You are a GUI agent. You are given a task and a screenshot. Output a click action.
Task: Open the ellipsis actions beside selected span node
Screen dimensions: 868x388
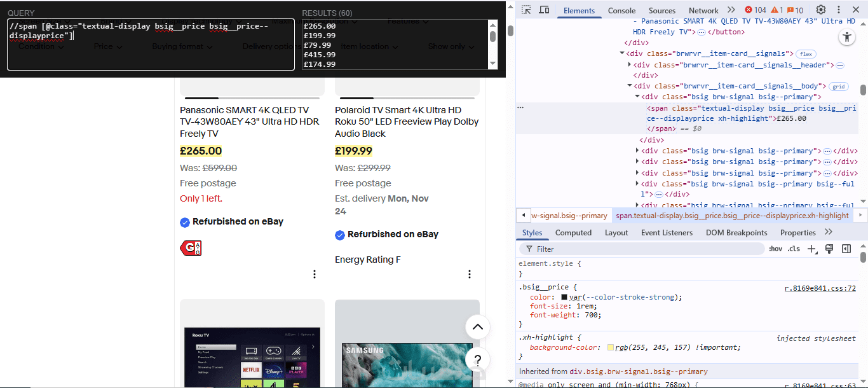pos(520,108)
